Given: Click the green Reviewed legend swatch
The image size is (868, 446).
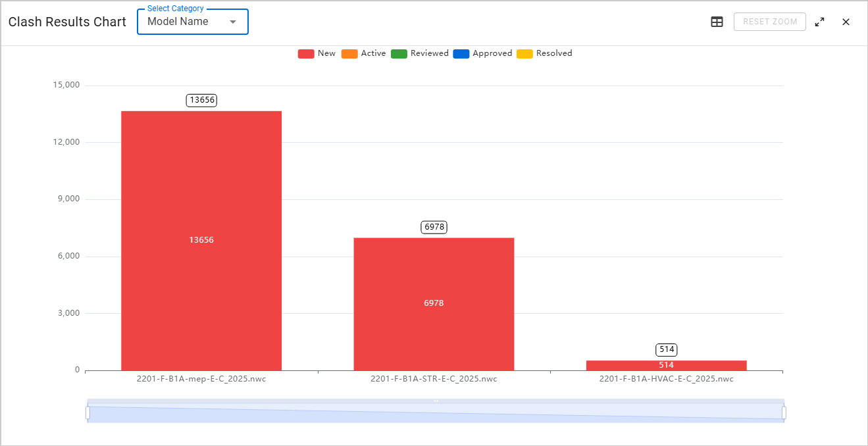Looking at the screenshot, I should 399,54.
